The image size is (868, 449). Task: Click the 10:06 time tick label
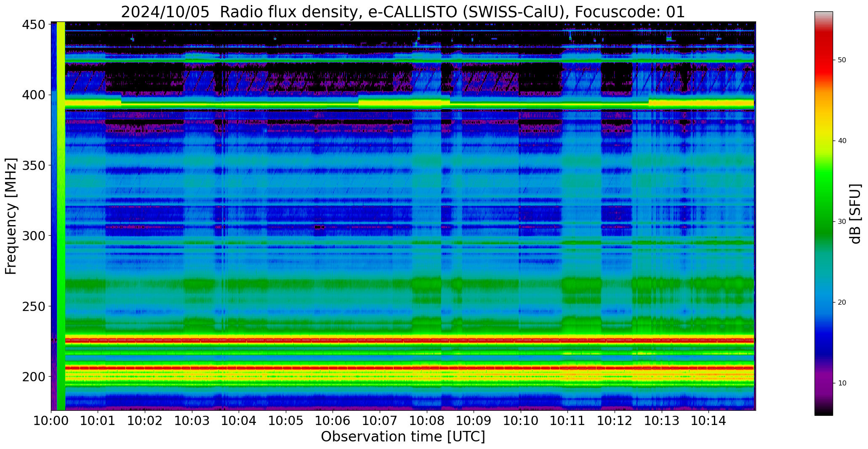point(333,420)
